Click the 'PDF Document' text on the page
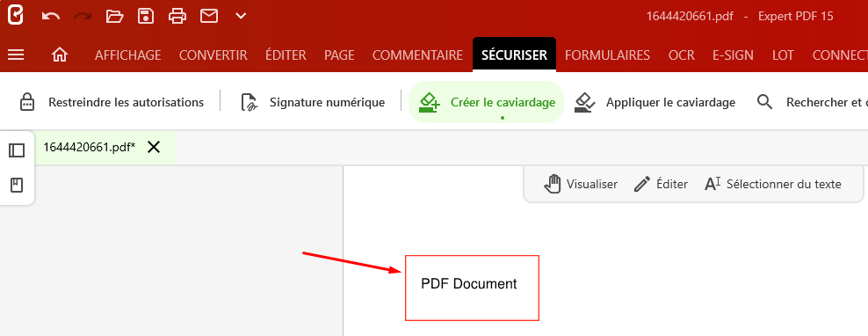Viewport: 868px width, 336px height. [x=469, y=284]
